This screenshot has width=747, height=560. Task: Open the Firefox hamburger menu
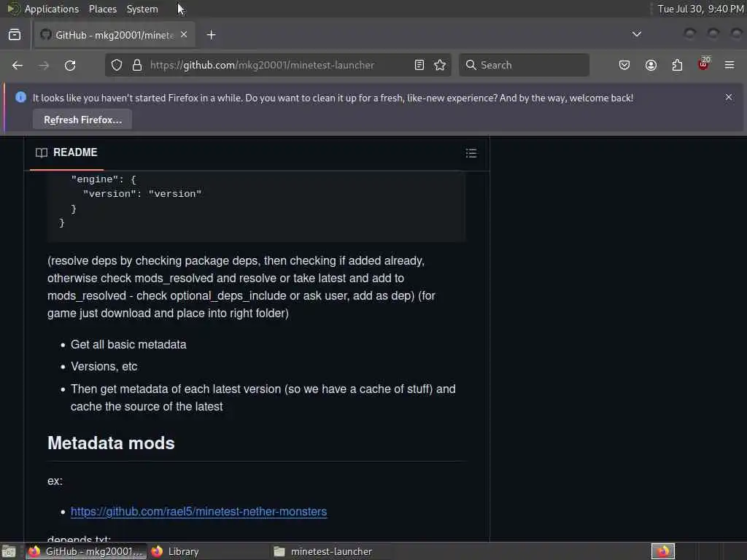[729, 65]
